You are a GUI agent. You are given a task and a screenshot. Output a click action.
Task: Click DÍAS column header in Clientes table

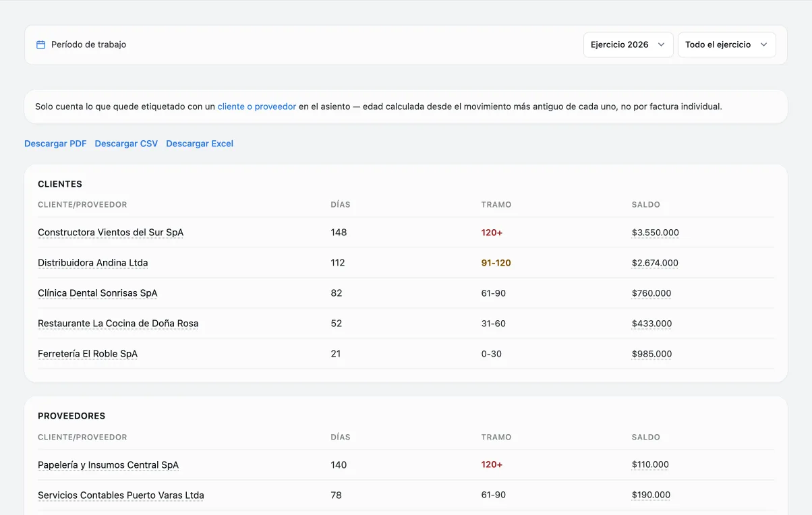coord(341,204)
